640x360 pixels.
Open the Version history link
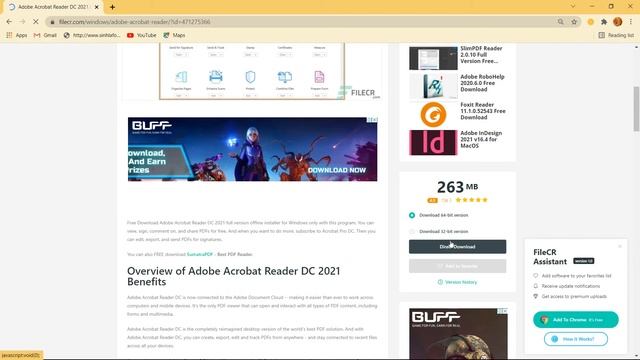[457, 282]
